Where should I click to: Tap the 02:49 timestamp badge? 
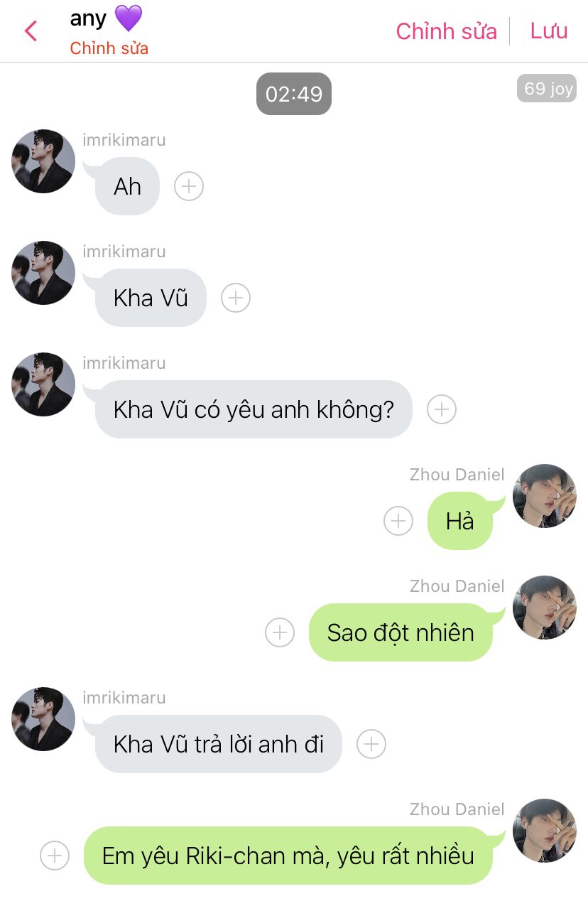[294, 94]
